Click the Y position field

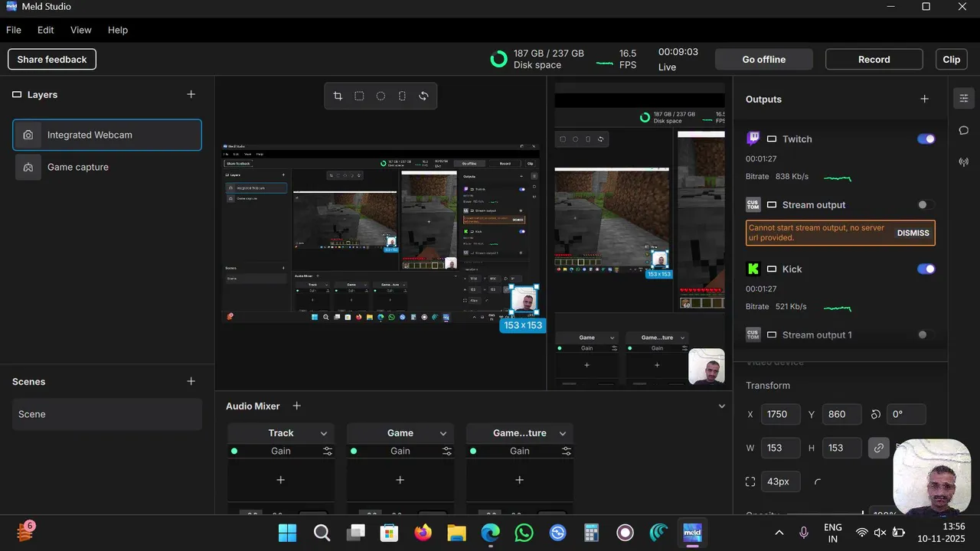841,414
